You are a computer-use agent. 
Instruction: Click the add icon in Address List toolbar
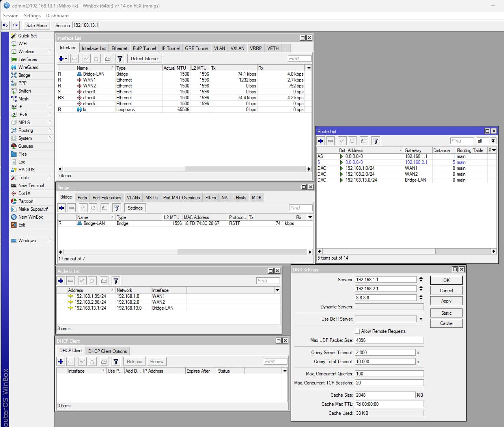61,281
